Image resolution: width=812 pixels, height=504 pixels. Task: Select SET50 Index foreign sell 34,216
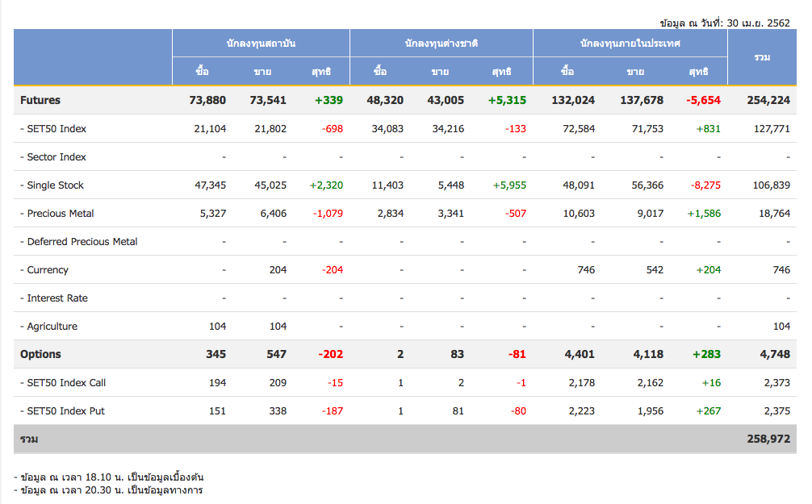[x=448, y=129]
